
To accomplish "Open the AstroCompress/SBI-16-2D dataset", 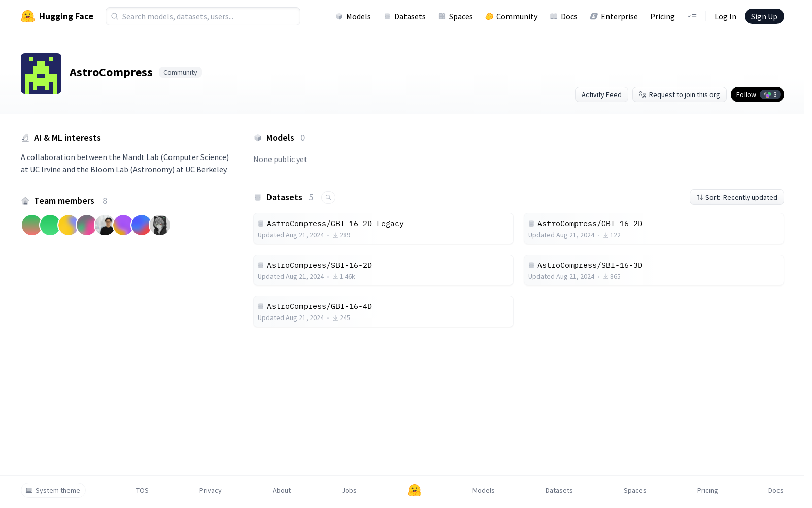I will 383,270.
